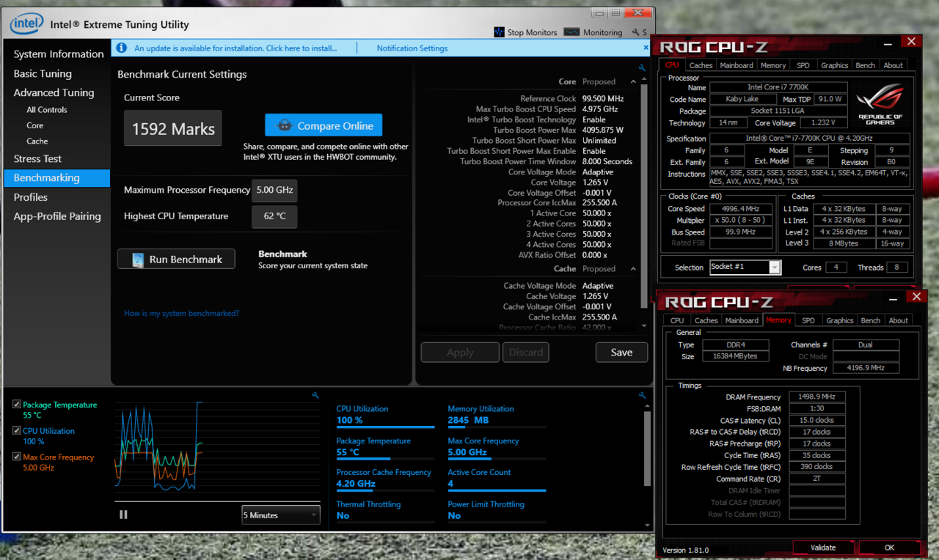The height and width of the screenshot is (560, 939).
Task: Uncheck the Package Temperature graph checkbox
Action: pos(17,405)
